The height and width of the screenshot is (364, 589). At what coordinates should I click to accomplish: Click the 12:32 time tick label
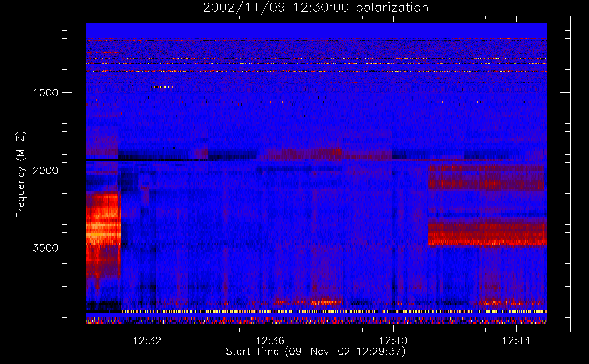(x=147, y=341)
